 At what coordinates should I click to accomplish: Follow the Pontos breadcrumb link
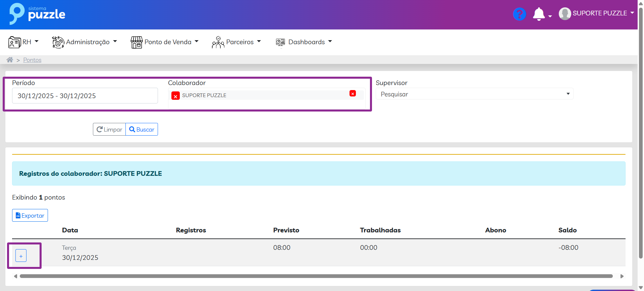(32, 60)
